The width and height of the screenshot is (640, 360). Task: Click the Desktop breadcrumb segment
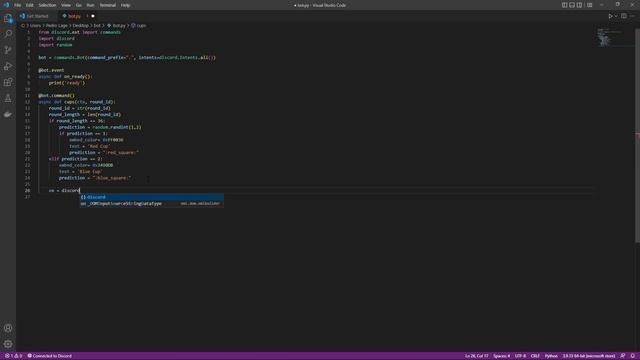pyautogui.click(x=80, y=25)
